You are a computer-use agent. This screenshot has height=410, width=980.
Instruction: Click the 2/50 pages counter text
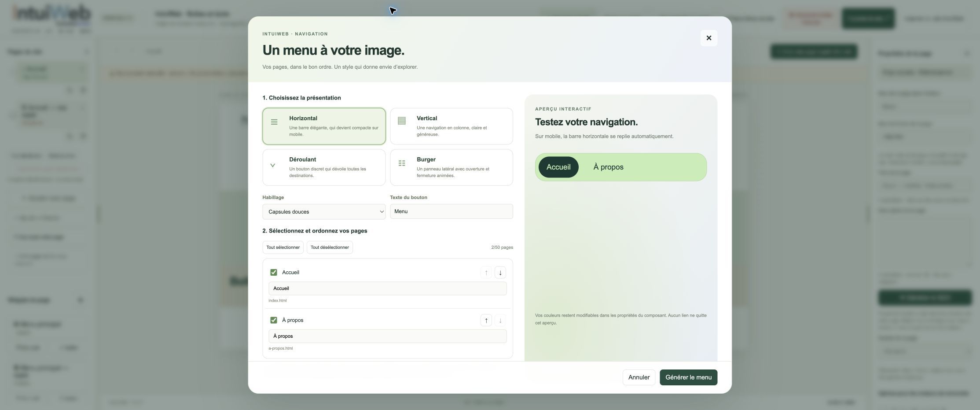(x=502, y=247)
